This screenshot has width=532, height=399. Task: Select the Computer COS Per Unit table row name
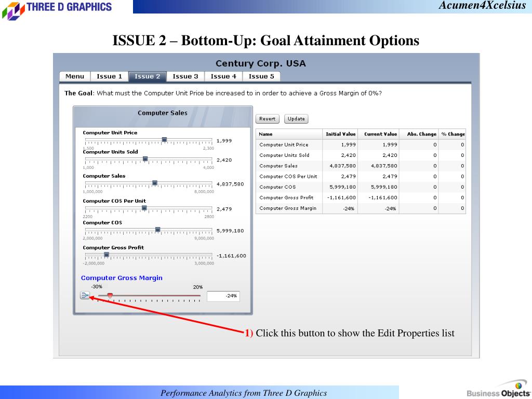288,177
